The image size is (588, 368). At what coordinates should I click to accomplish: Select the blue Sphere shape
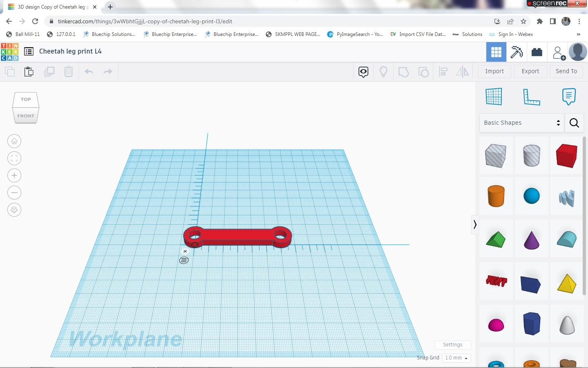[531, 196]
